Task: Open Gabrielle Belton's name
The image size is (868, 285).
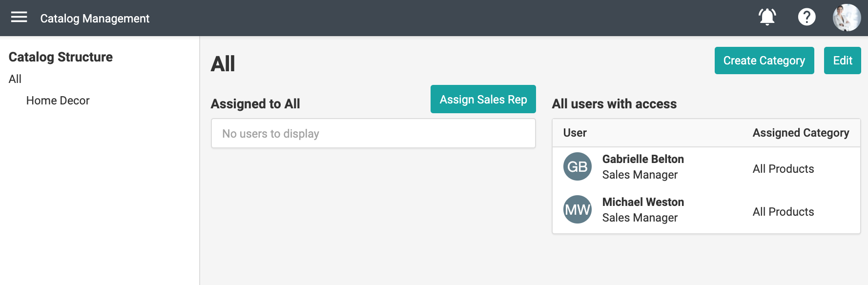Action: tap(643, 159)
